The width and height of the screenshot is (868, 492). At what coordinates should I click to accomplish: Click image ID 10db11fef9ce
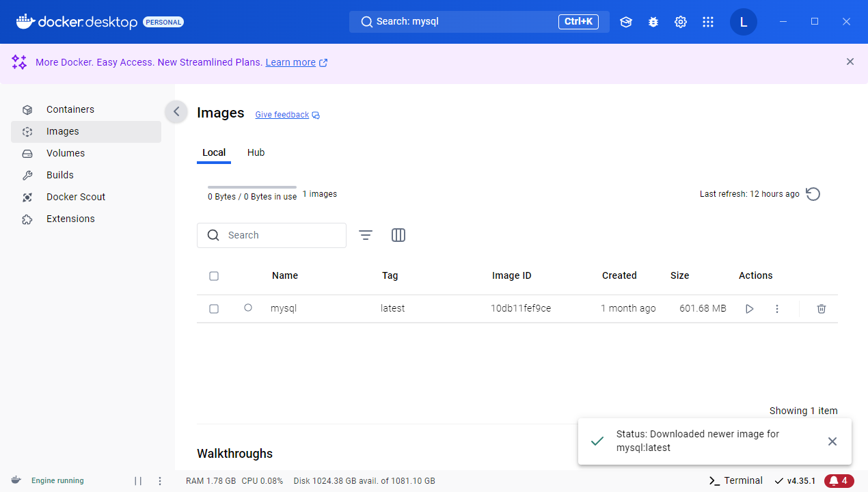tap(521, 308)
